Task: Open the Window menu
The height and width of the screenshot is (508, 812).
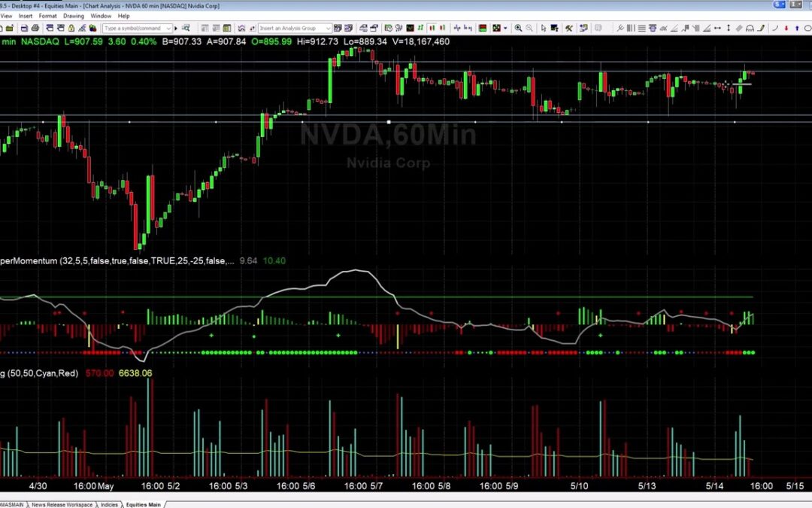Action: tap(101, 16)
